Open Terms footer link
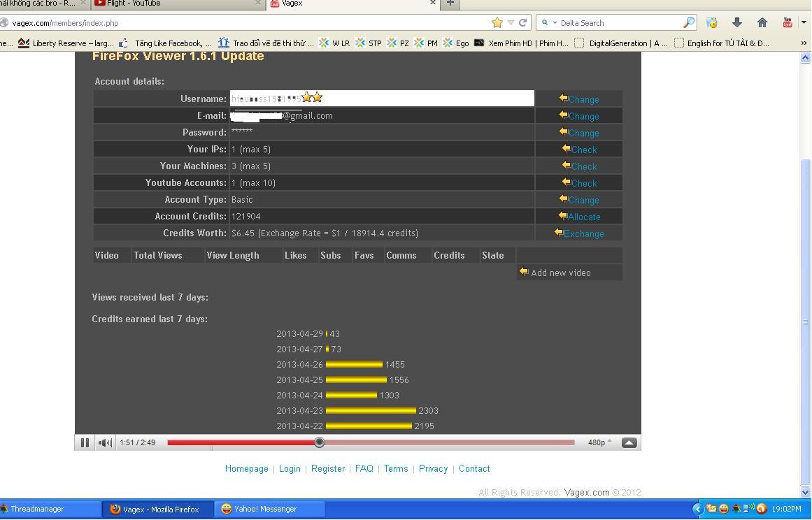812x520 pixels. point(396,468)
